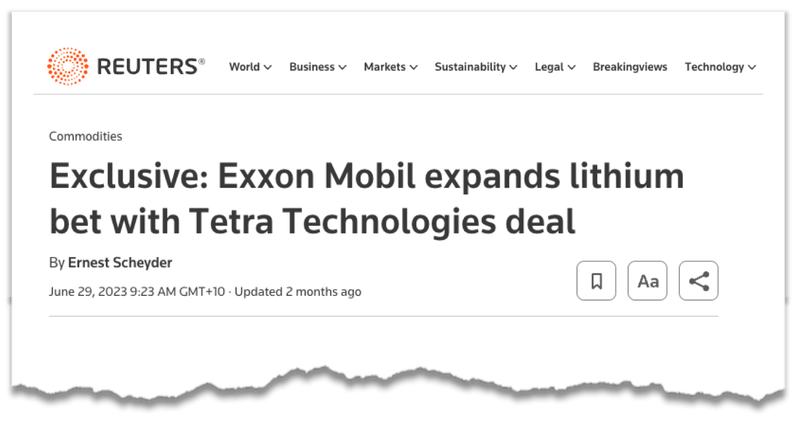The height and width of the screenshot is (423, 800).
Task: Save article with the bookmark icon
Action: click(x=596, y=281)
